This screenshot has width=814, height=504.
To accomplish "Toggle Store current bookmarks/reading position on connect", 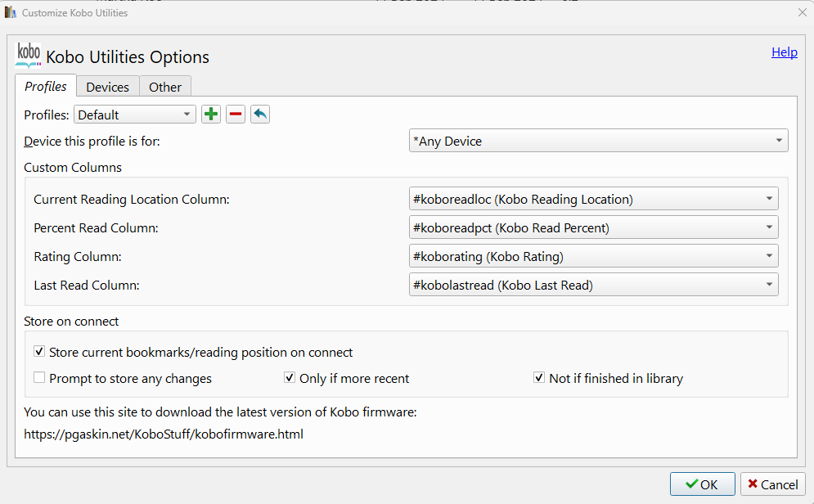I will (x=39, y=352).
